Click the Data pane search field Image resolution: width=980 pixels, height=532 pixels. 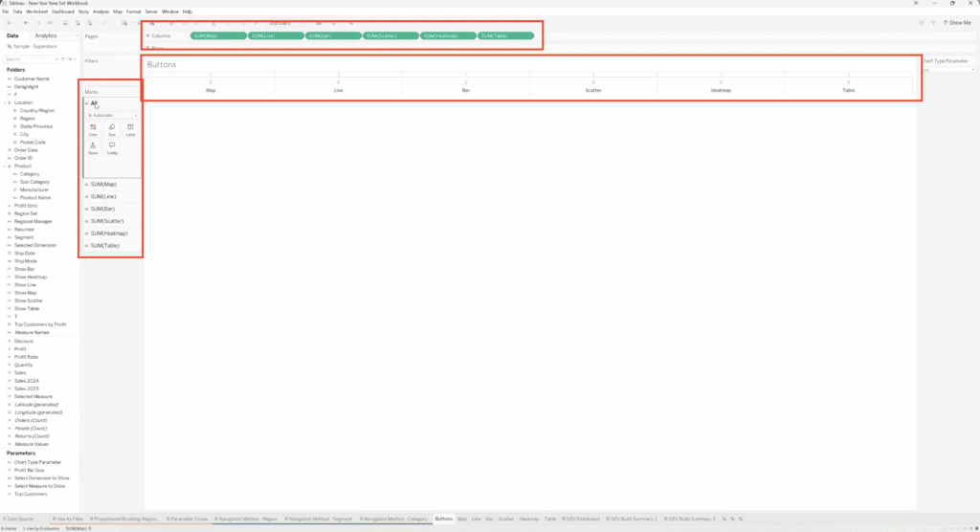33,58
